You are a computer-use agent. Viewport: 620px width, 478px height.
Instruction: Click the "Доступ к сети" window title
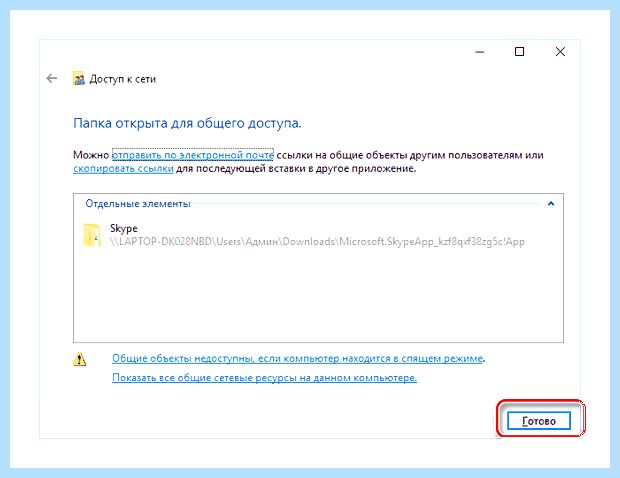click(123, 79)
